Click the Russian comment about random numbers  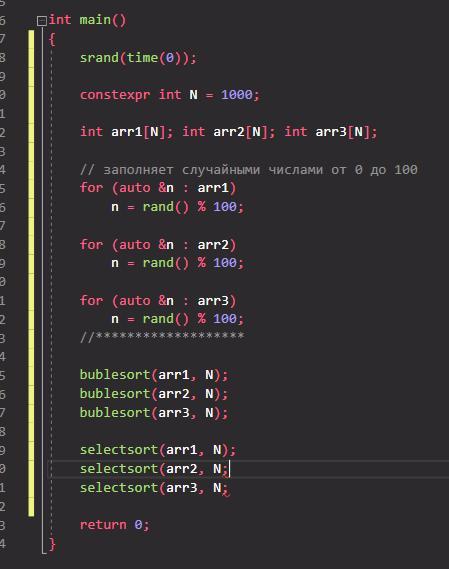[x=249, y=169]
